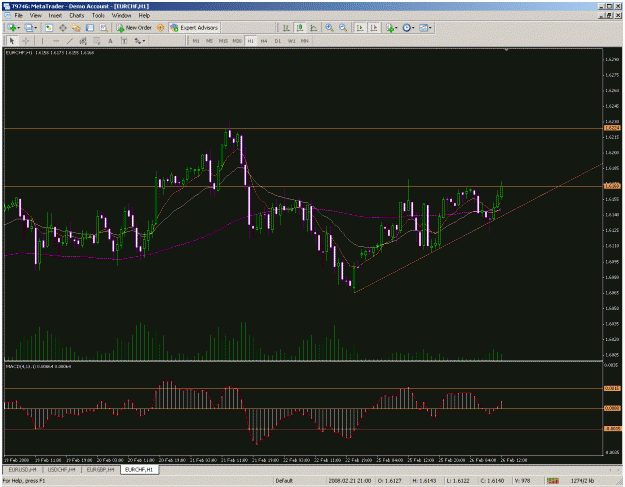Switch to the EURCHF,H1 chart tab
Viewport: 625px width, 487px height.
click(x=139, y=470)
